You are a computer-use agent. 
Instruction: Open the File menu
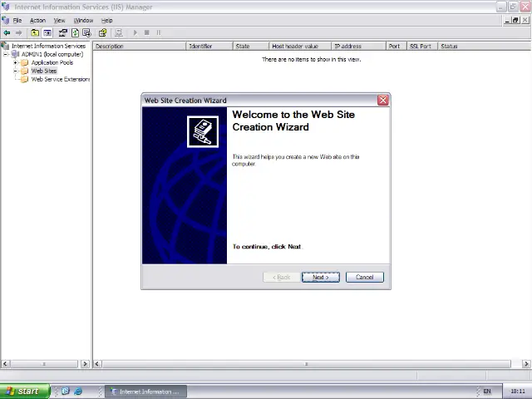point(17,20)
